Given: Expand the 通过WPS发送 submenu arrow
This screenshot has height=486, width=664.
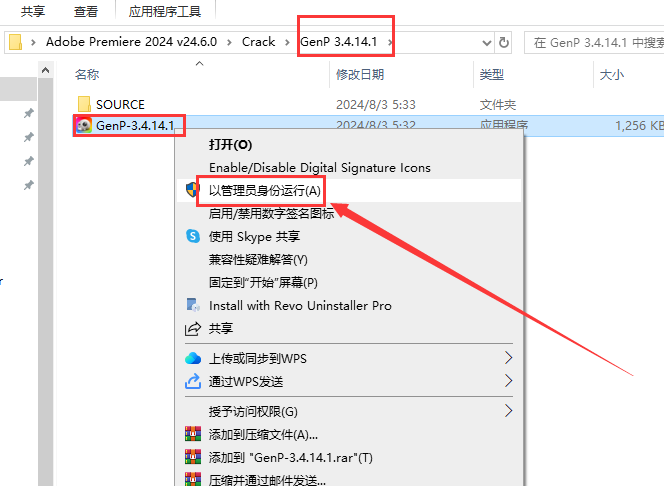Looking at the screenshot, I should 509,381.
